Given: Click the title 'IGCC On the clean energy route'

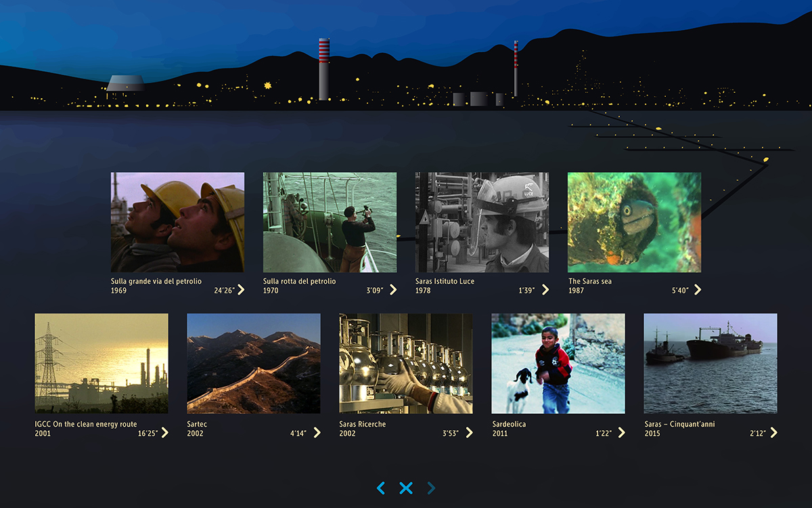Looking at the screenshot, I should pyautogui.click(x=86, y=424).
